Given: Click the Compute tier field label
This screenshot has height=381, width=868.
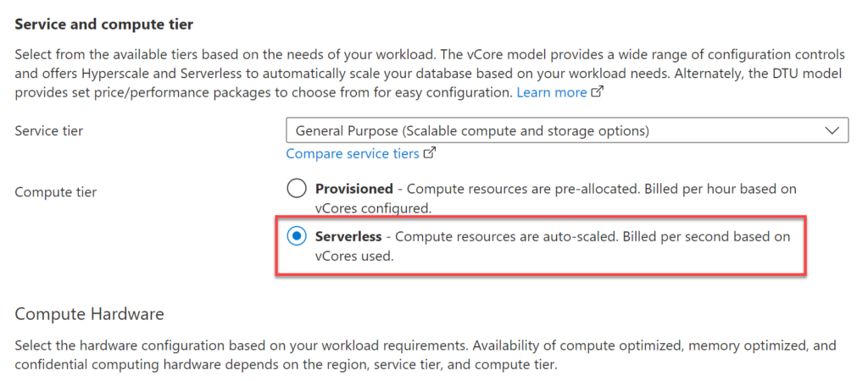Looking at the screenshot, I should (x=56, y=192).
